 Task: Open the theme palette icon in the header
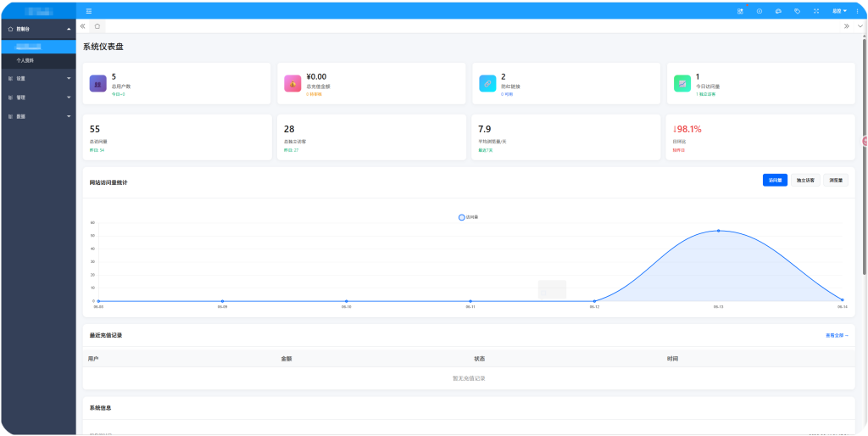[x=778, y=11]
